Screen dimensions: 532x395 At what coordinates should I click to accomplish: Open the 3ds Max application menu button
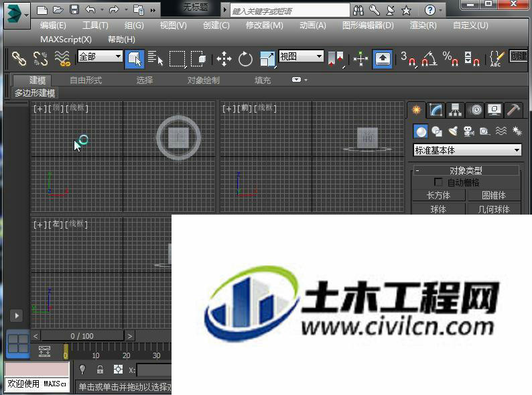pyautogui.click(x=17, y=15)
